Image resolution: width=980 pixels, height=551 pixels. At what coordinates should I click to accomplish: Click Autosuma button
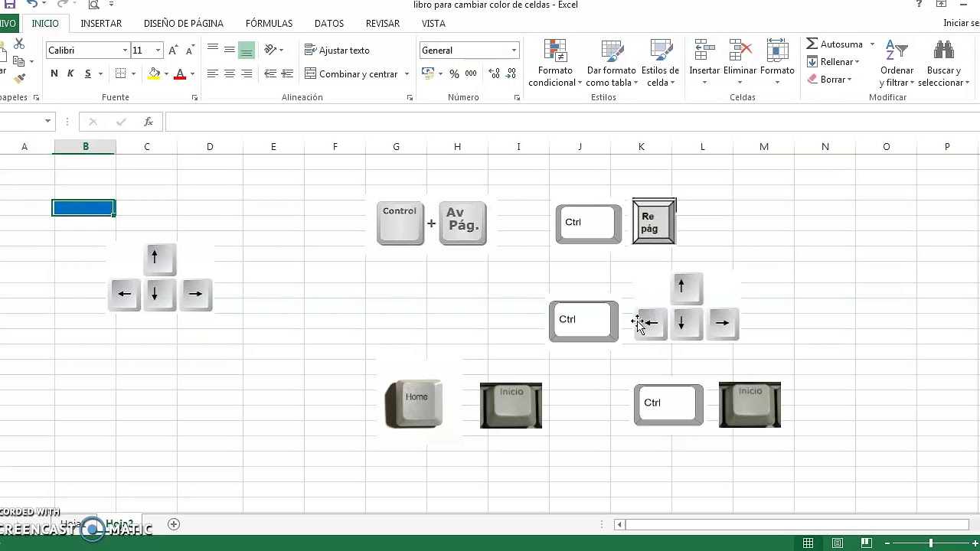tap(835, 44)
